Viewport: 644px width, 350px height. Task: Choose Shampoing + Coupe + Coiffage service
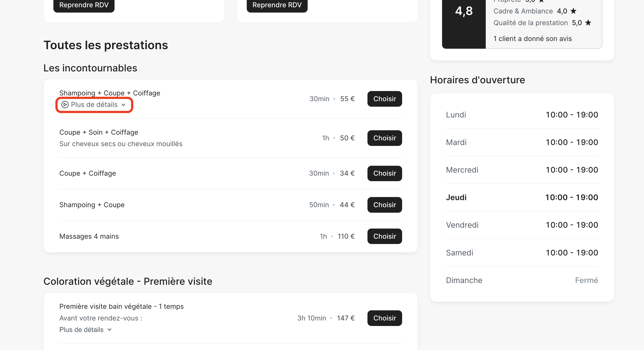[384, 99]
